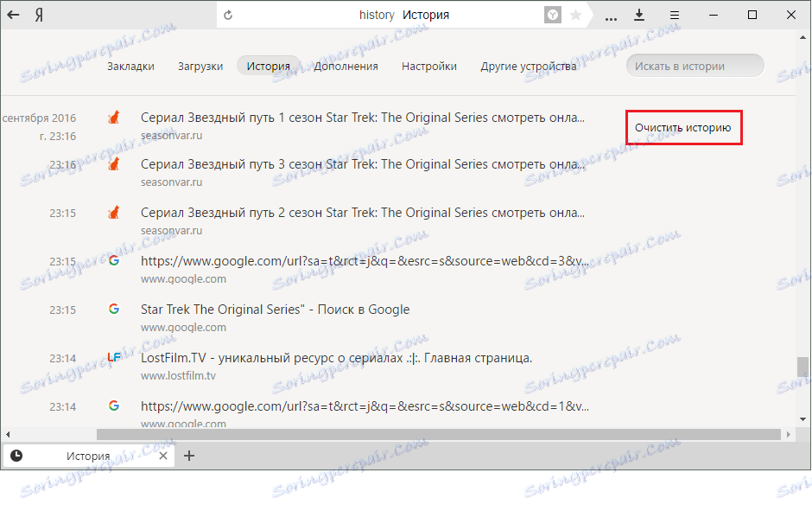Click the Protect shield icon in address bar
The height and width of the screenshot is (511, 812).
[x=553, y=15]
